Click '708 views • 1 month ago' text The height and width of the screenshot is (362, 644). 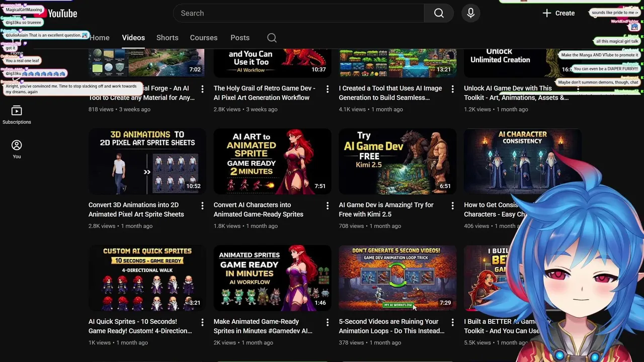click(x=370, y=226)
